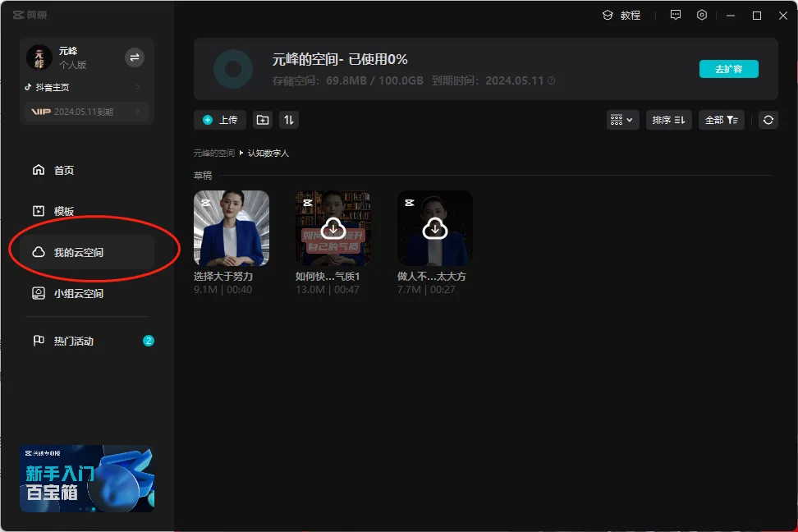Click the Douyin note icon beside 抖音主页
798x532 pixels.
(x=28, y=87)
